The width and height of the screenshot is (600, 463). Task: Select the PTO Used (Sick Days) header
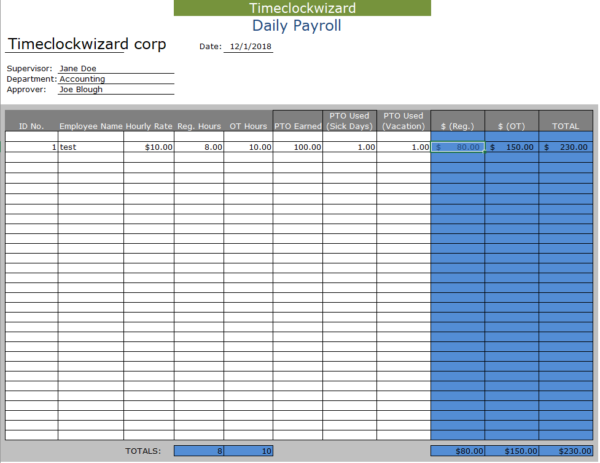point(349,121)
